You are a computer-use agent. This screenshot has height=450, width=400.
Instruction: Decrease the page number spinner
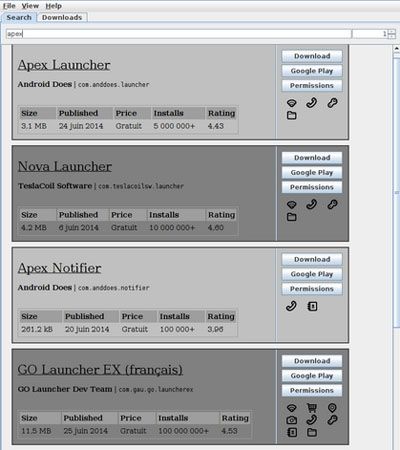(392, 36)
